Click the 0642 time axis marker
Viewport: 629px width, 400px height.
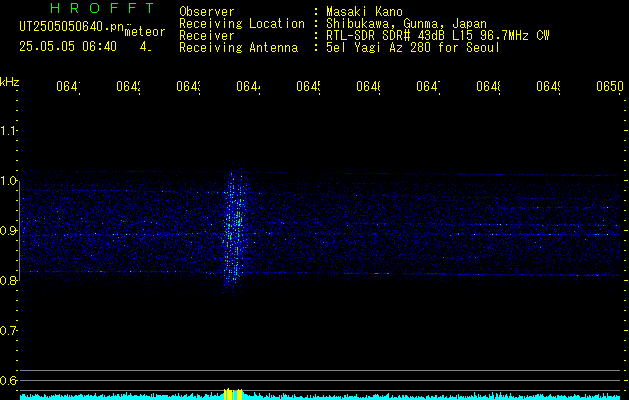point(128,87)
